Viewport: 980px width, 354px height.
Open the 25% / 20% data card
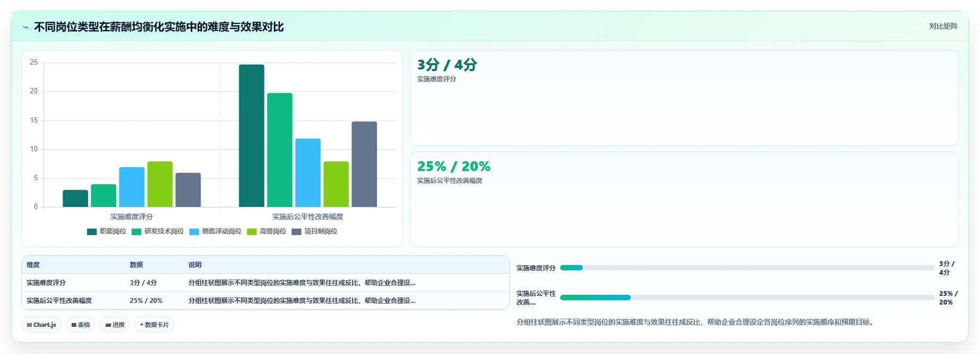(x=684, y=200)
